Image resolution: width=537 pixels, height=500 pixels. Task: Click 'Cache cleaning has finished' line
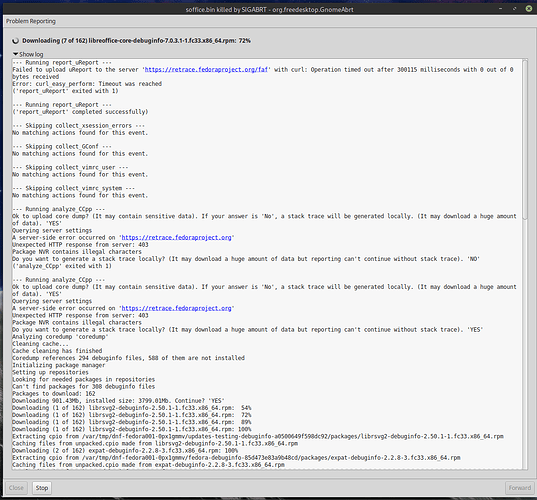coord(57,351)
